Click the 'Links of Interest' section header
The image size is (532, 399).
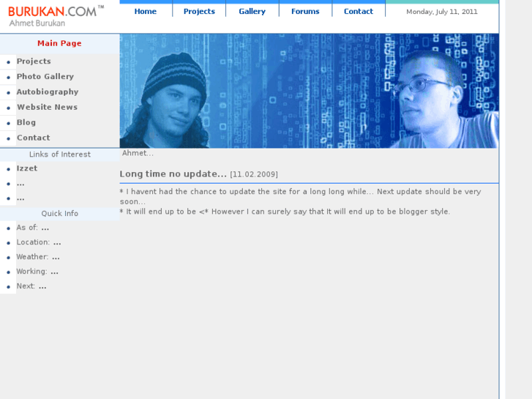60,154
